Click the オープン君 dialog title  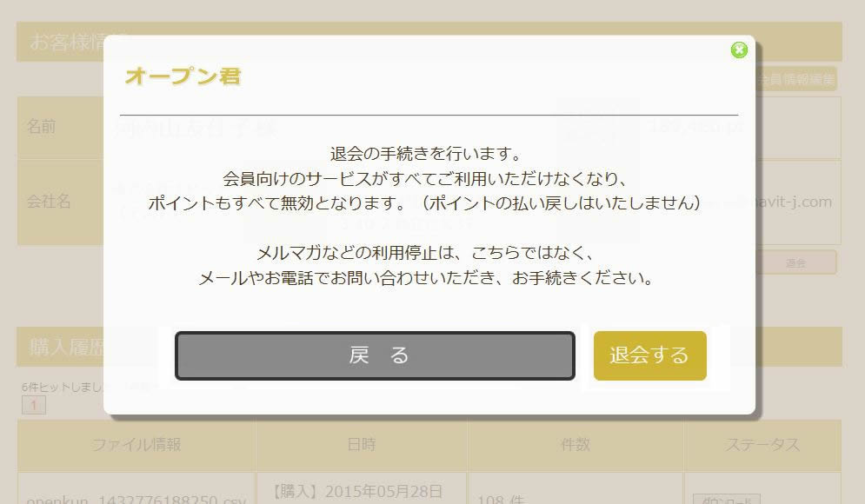tap(183, 76)
